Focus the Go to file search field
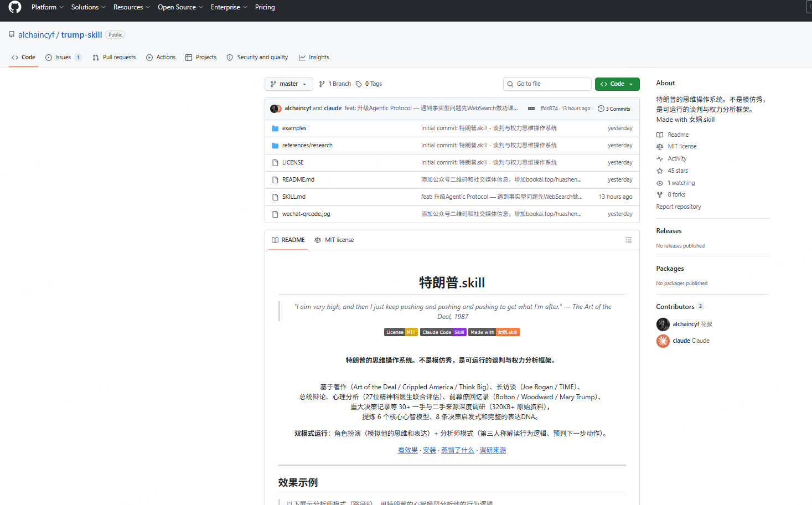The image size is (812, 505). tap(547, 84)
